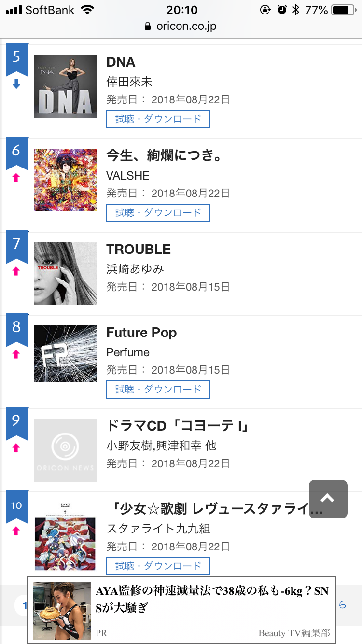Click the download button for VALSHE album
The width and height of the screenshot is (362, 644).
158,213
